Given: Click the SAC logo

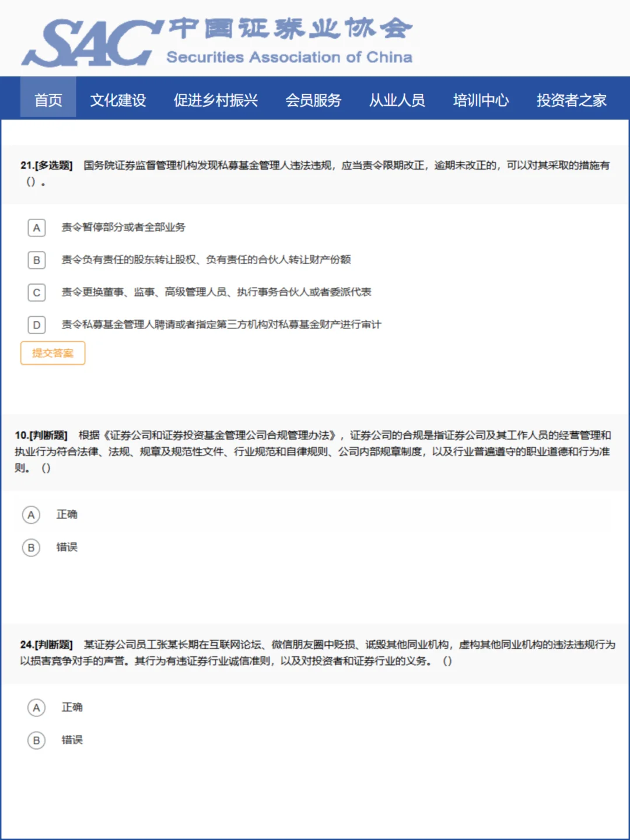Looking at the screenshot, I should coord(92,43).
